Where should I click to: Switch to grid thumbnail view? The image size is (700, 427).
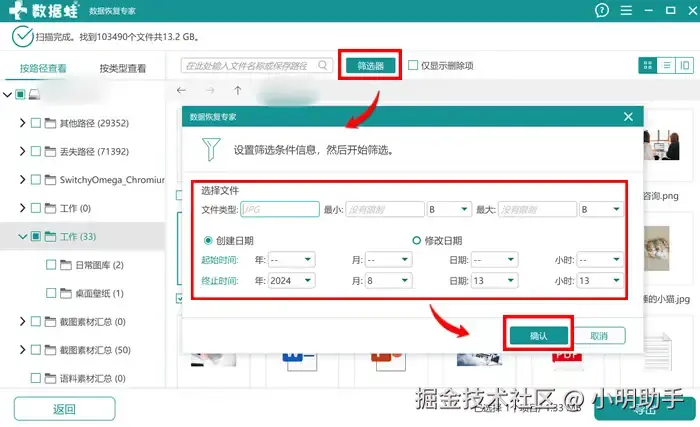tap(648, 66)
